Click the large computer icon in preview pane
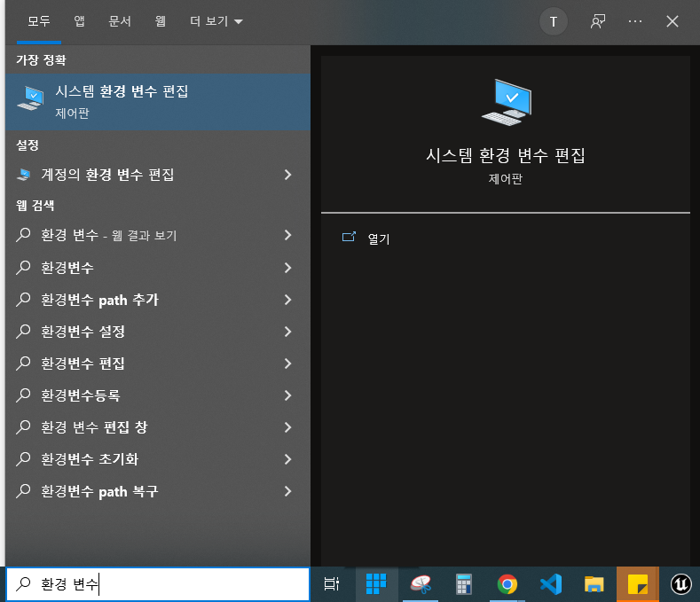Image resolution: width=700 pixels, height=602 pixels. click(507, 103)
